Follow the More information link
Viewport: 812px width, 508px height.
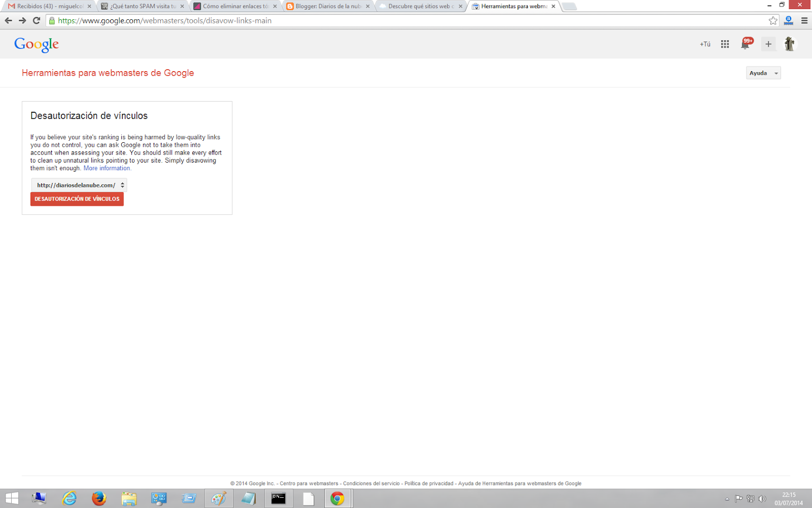click(107, 168)
